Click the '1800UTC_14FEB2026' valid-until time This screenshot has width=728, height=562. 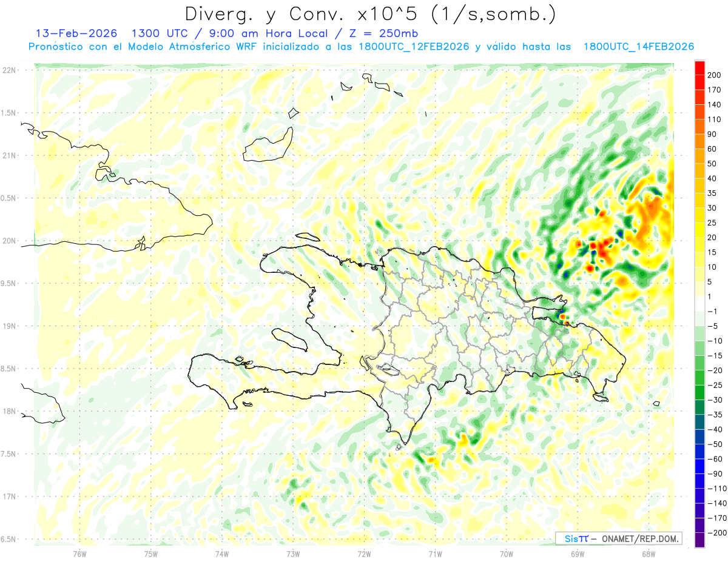click(x=638, y=47)
